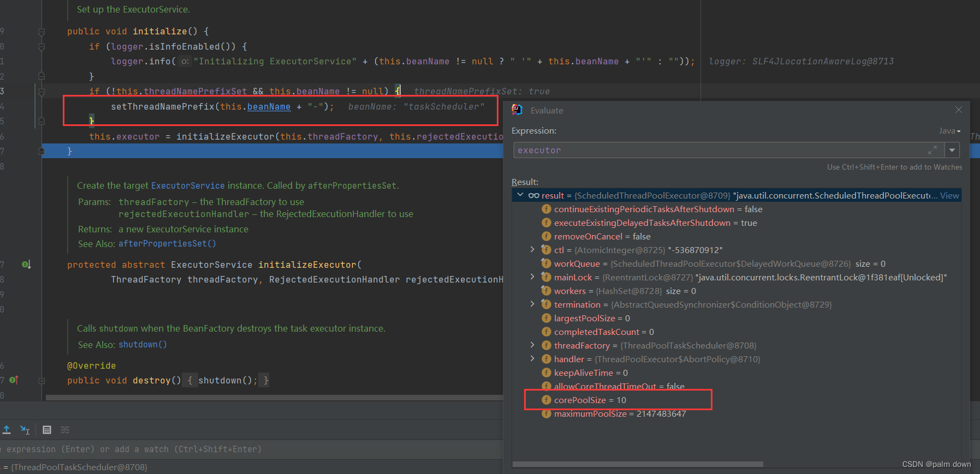Click inline hint beanName: "taskScheduler"

click(x=416, y=106)
